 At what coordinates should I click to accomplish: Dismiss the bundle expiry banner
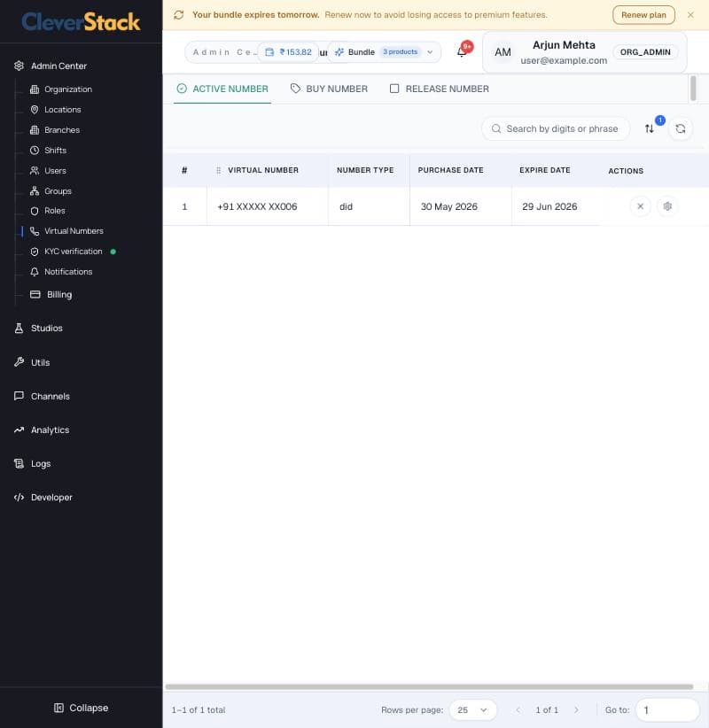click(x=690, y=15)
